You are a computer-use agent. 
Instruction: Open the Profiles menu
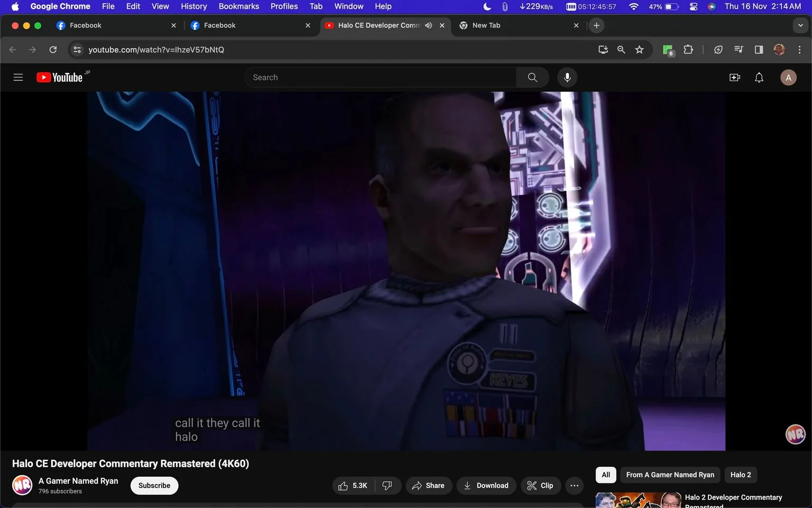284,6
